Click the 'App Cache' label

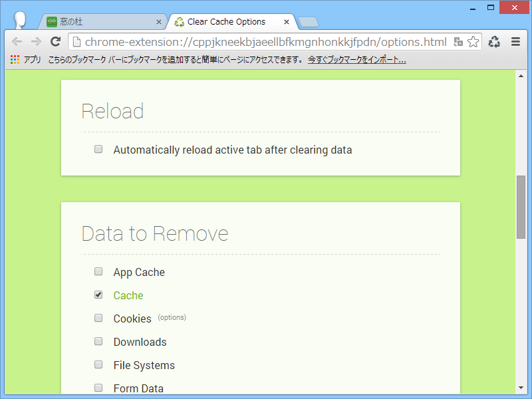(139, 273)
